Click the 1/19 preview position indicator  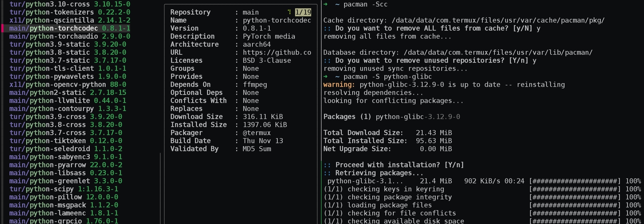(x=303, y=12)
